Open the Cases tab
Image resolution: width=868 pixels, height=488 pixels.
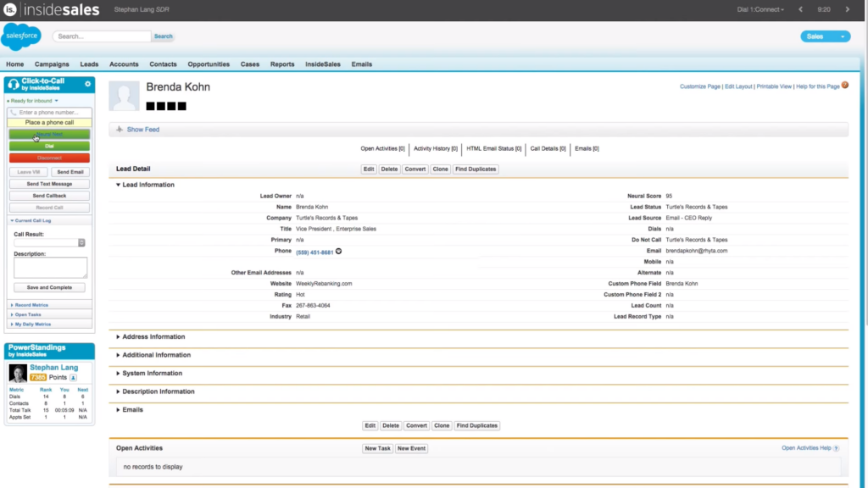pos(250,64)
